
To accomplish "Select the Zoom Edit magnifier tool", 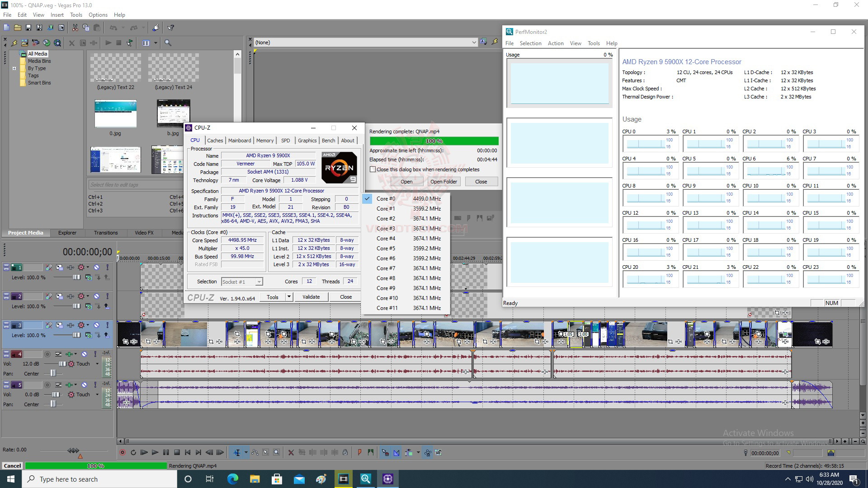I will (276, 452).
